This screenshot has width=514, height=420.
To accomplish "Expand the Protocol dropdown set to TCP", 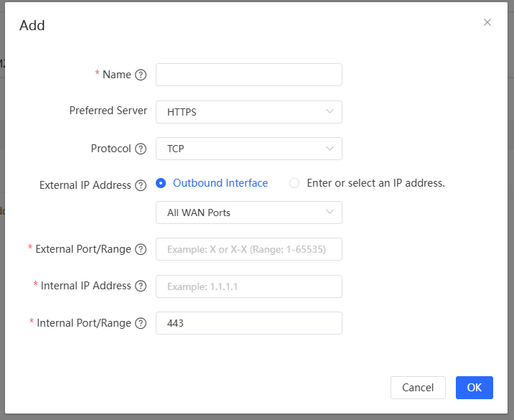I will click(x=248, y=149).
